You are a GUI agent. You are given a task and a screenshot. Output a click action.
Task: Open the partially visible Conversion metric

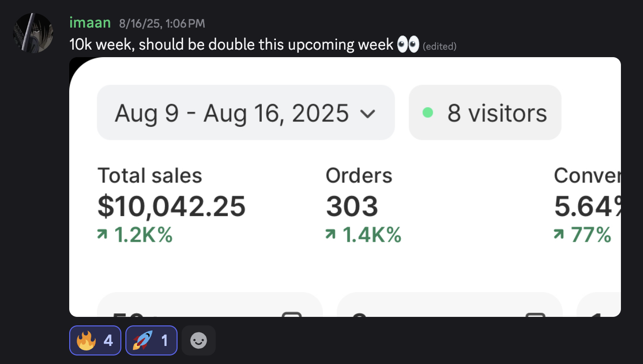(587, 175)
